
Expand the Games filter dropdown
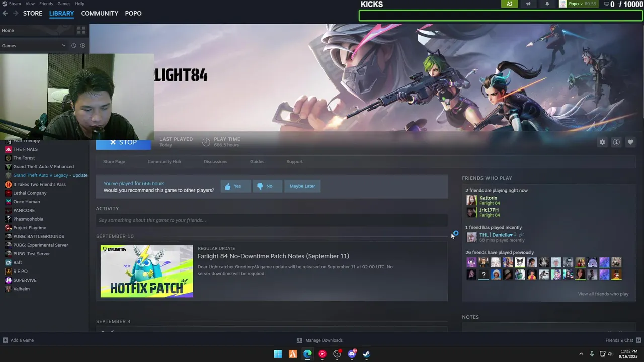[x=63, y=46]
